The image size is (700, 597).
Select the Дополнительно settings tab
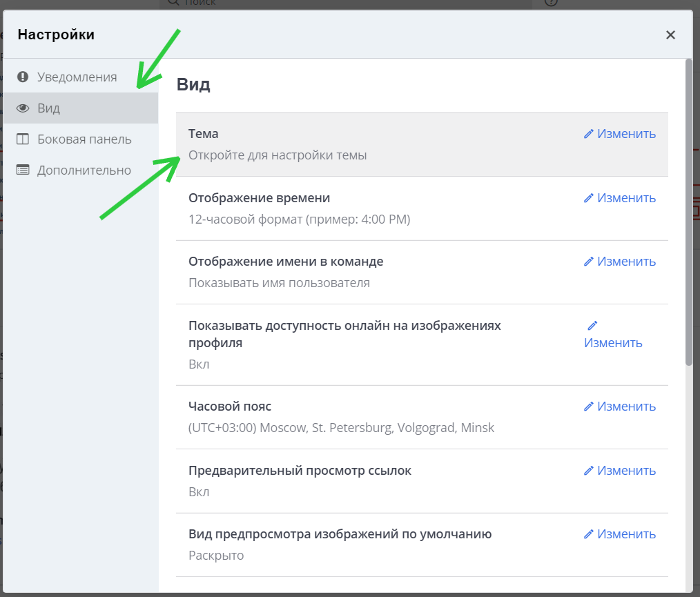tap(84, 170)
